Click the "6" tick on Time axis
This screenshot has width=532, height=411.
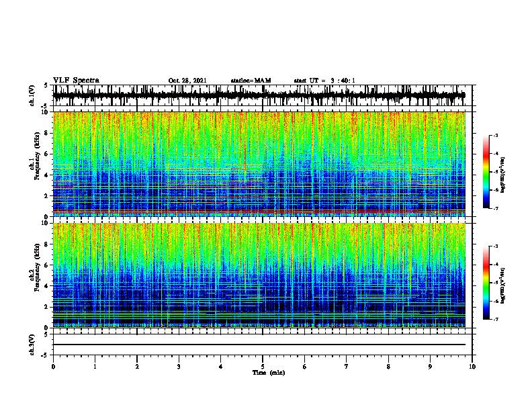(x=305, y=367)
